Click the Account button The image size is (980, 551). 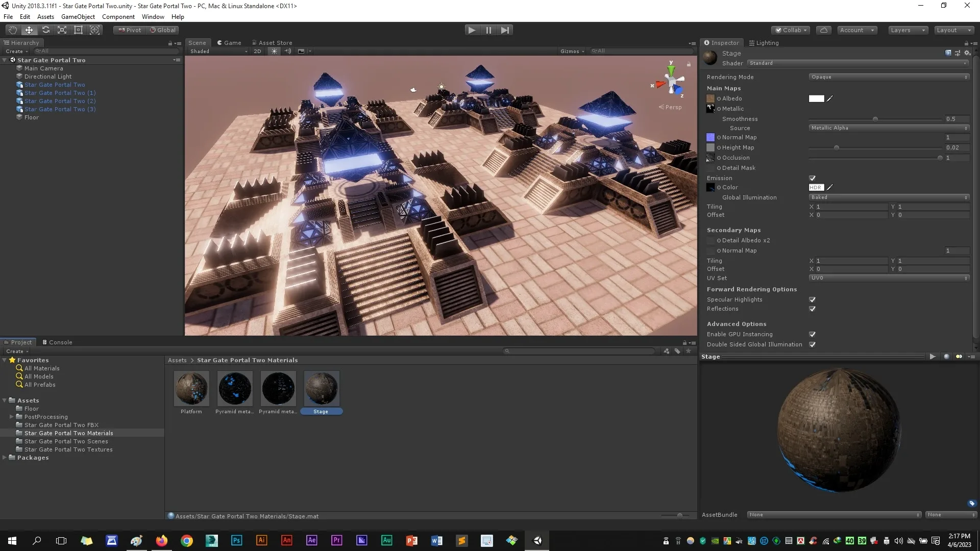(x=857, y=30)
